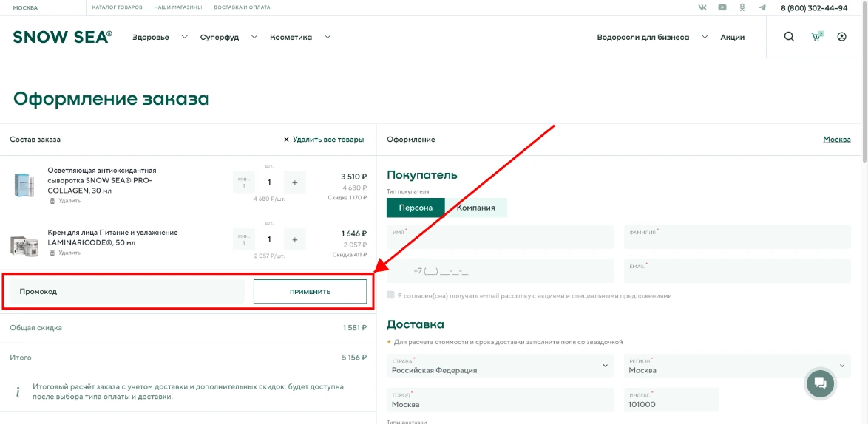Delete the PRO-COLLAGEN serum item
868x424 pixels.
65,201
